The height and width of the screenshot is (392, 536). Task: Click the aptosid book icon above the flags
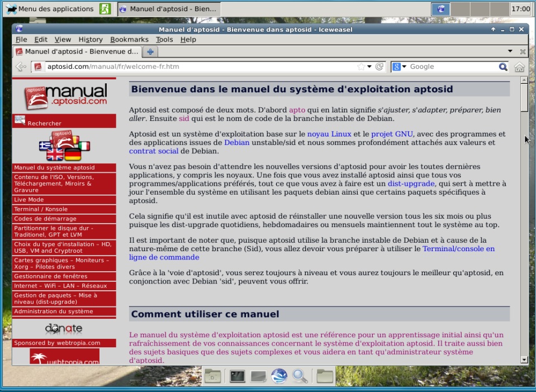pos(62,139)
